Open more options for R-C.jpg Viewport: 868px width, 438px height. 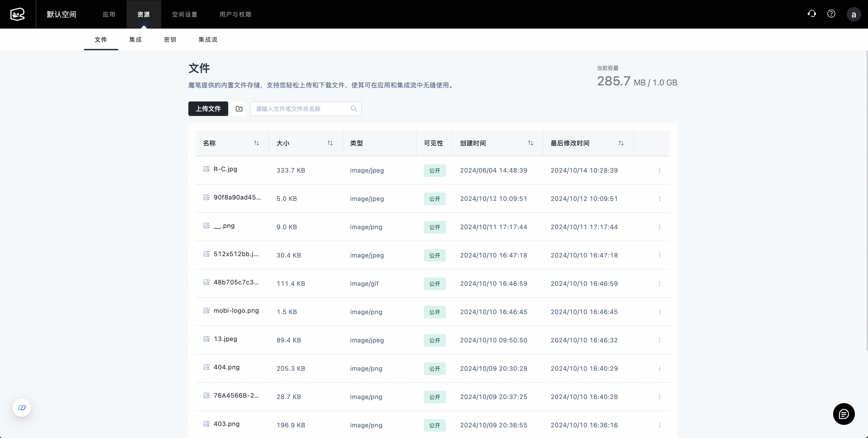tap(659, 170)
